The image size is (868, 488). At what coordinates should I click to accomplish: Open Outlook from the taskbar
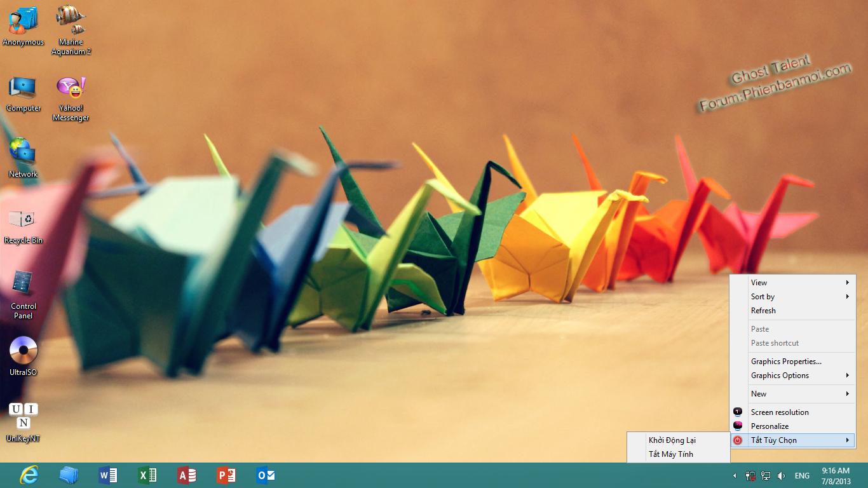pos(266,475)
